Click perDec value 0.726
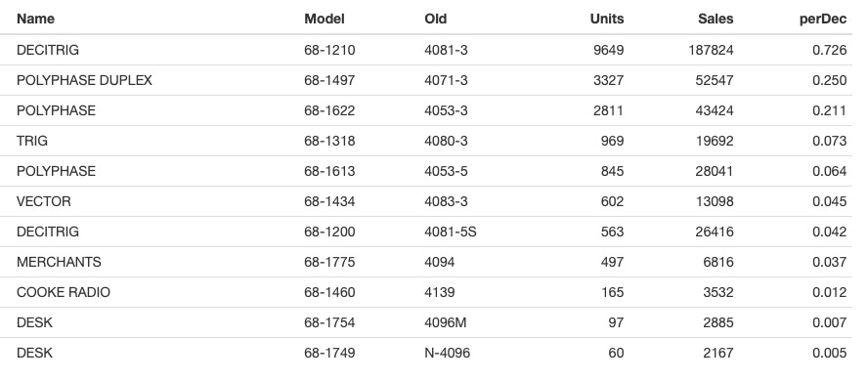 [x=829, y=51]
